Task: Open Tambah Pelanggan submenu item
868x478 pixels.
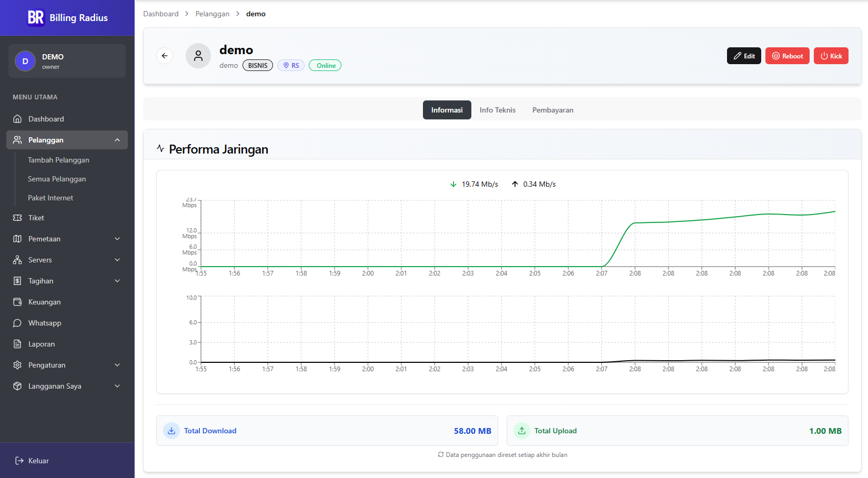Action: (58, 160)
